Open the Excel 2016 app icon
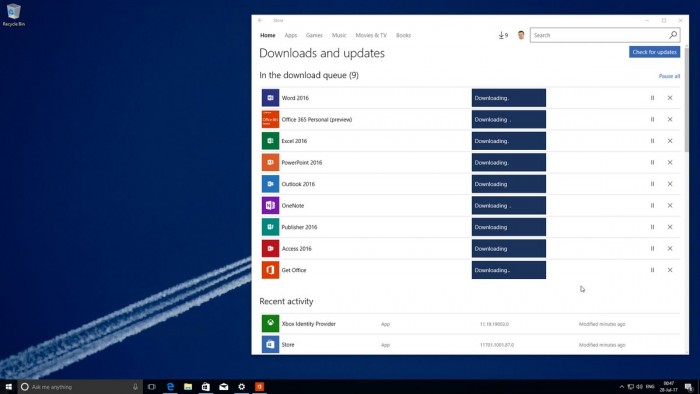Viewport: 700px width, 394px height. coord(270,141)
